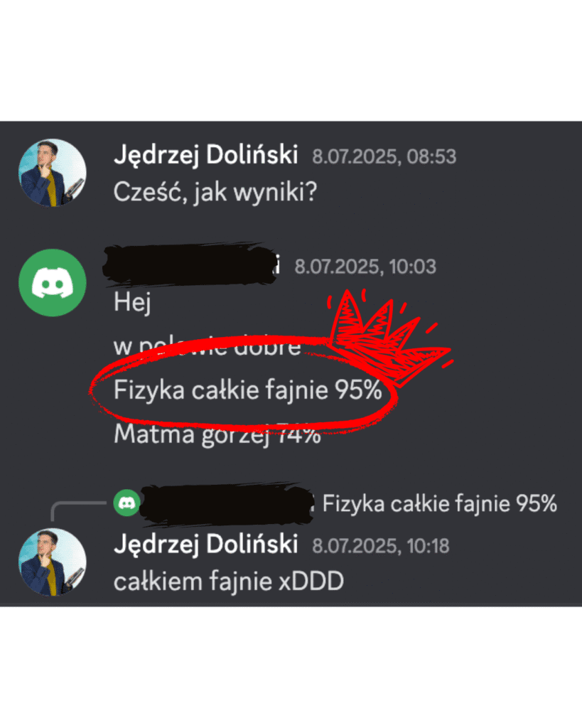Image resolution: width=582 pixels, height=728 pixels.
Task: Open Jędrzej Doliński's avatar beside the 08:53 message
Action: pyautogui.click(x=52, y=172)
